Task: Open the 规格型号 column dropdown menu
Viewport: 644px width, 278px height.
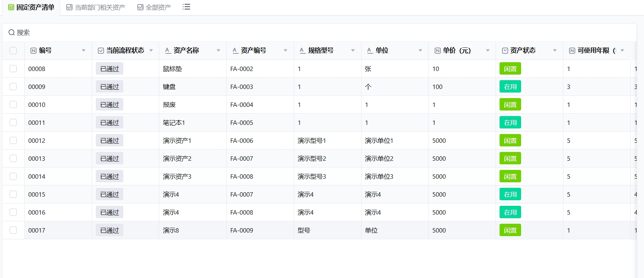Action: 353,51
